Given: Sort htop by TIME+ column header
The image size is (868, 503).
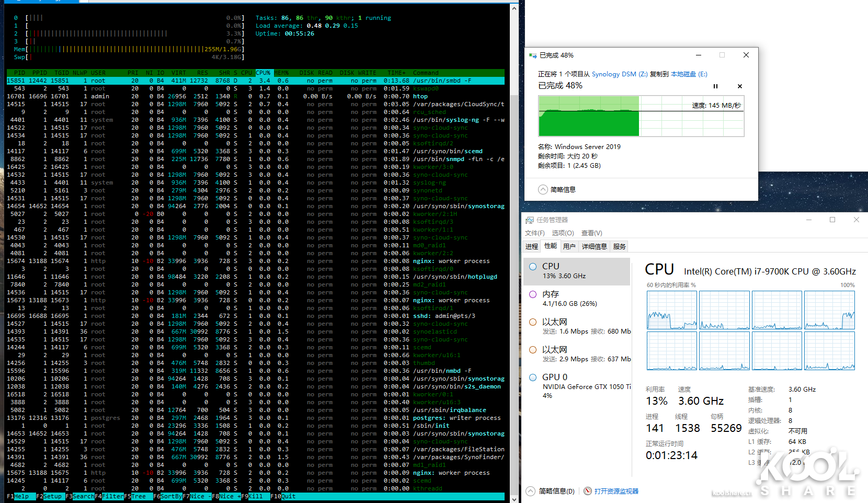Looking at the screenshot, I should pos(396,73).
